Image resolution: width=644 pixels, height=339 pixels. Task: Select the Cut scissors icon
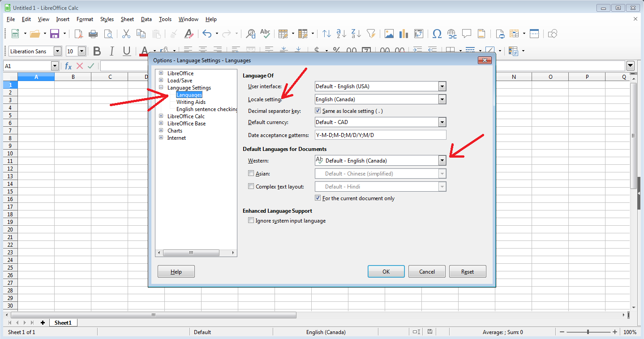[x=126, y=34]
